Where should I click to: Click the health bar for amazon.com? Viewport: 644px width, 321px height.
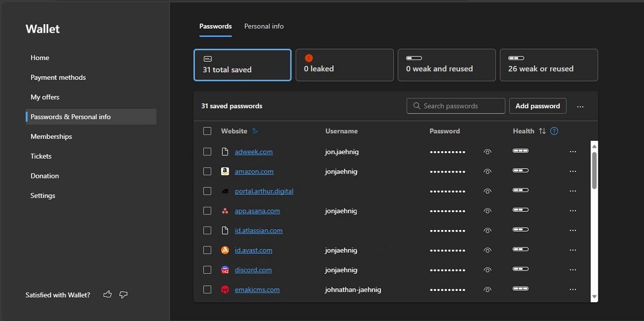point(520,171)
